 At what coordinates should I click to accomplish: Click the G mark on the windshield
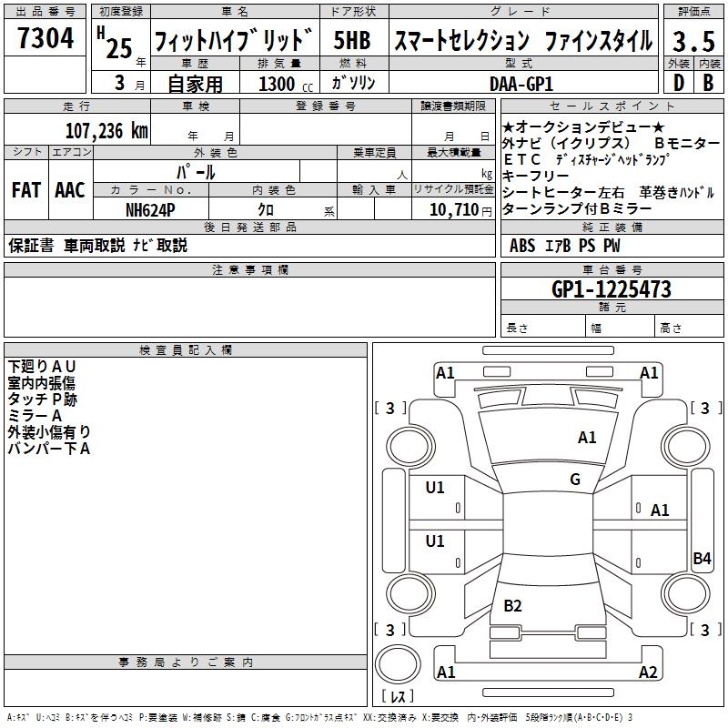click(575, 480)
